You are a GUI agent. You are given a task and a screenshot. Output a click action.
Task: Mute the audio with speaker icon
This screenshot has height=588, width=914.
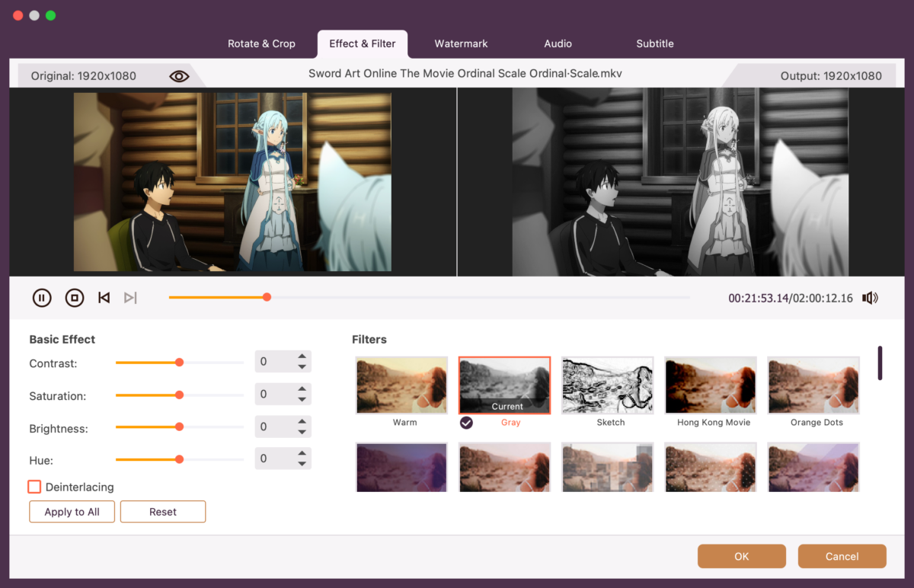point(870,298)
